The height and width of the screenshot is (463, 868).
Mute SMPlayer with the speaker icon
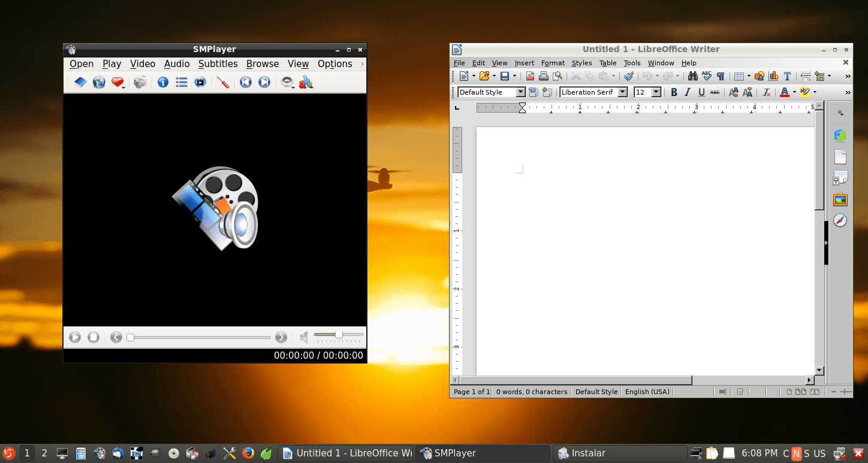(x=304, y=337)
